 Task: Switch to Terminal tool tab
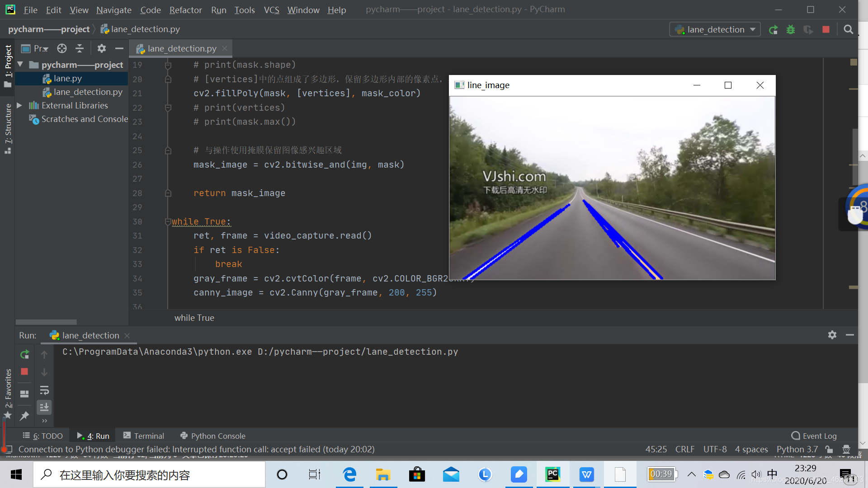pyautogui.click(x=144, y=436)
